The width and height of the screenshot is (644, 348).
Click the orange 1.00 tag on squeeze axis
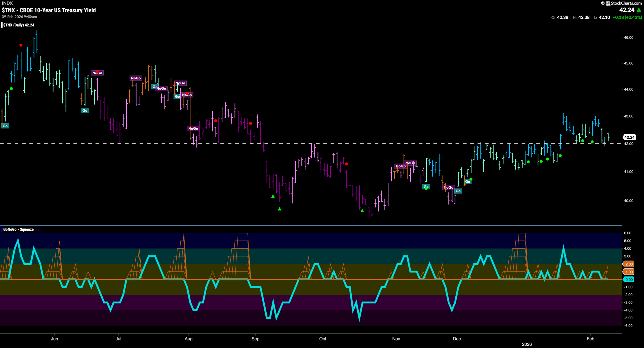click(628, 272)
